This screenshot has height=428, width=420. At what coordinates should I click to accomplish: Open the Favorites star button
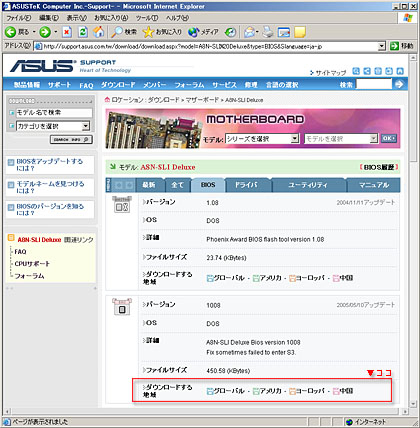(162, 32)
